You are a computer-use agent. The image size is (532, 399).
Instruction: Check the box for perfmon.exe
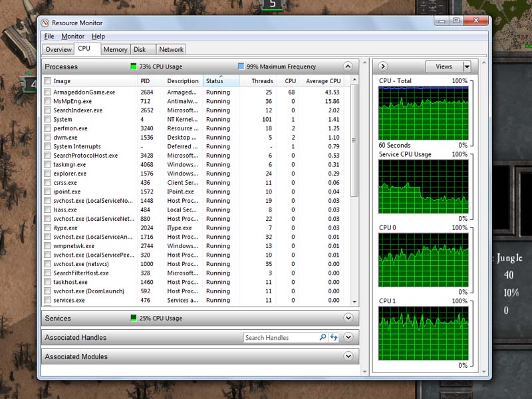tap(47, 128)
